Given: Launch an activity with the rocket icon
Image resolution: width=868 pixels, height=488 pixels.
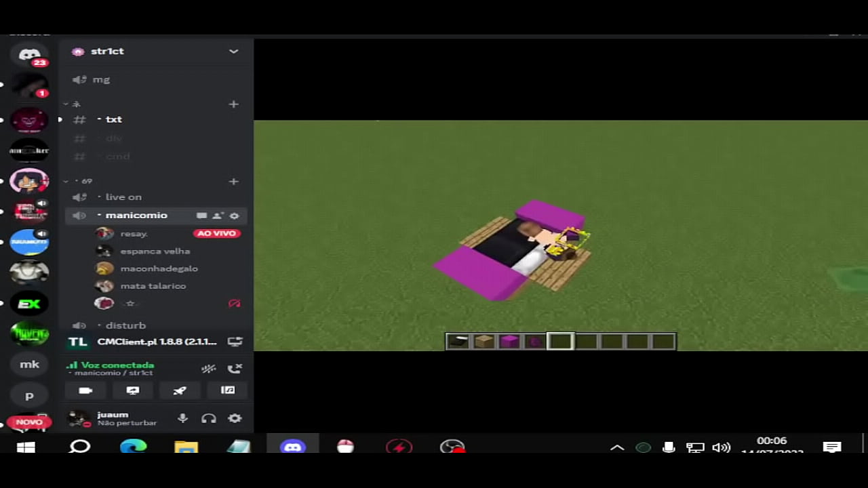Looking at the screenshot, I should tap(180, 390).
